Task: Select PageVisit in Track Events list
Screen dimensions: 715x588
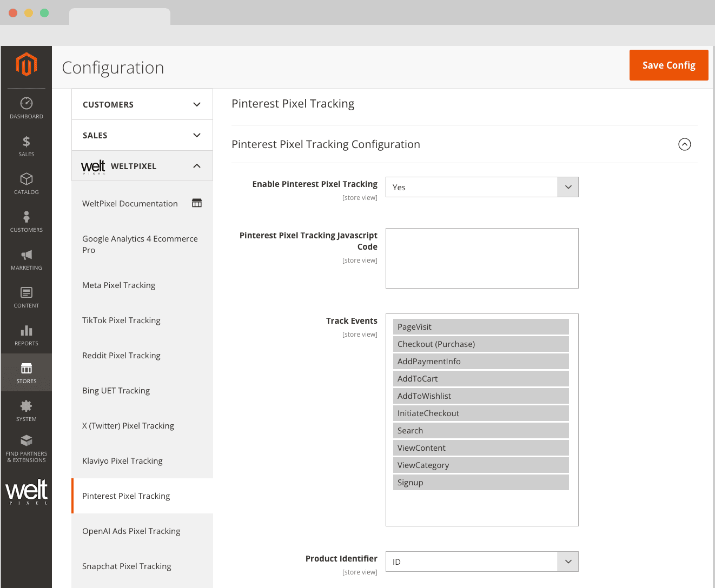Action: (481, 327)
